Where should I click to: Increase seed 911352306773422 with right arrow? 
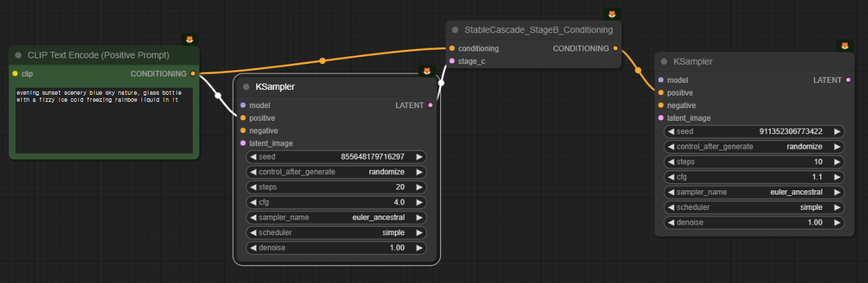point(837,131)
